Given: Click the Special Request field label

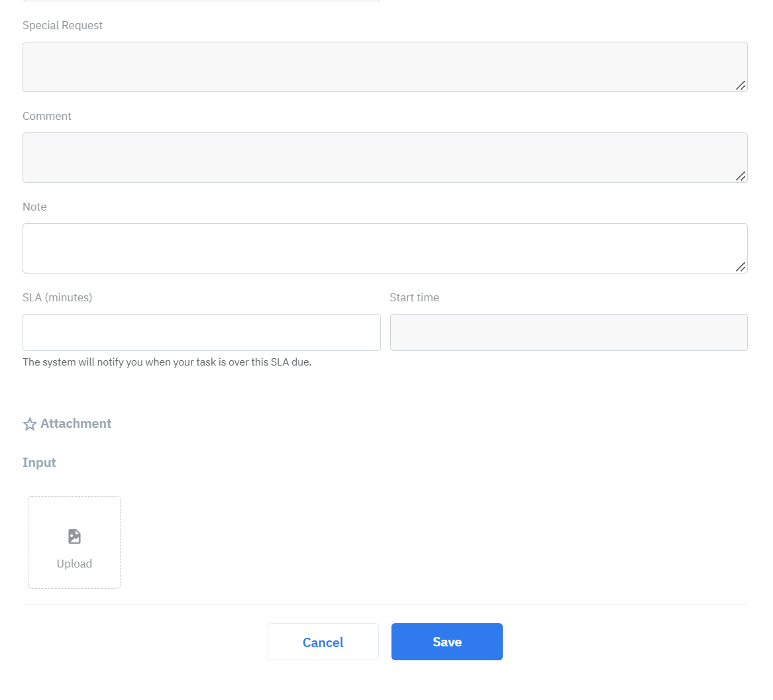Looking at the screenshot, I should point(63,25).
